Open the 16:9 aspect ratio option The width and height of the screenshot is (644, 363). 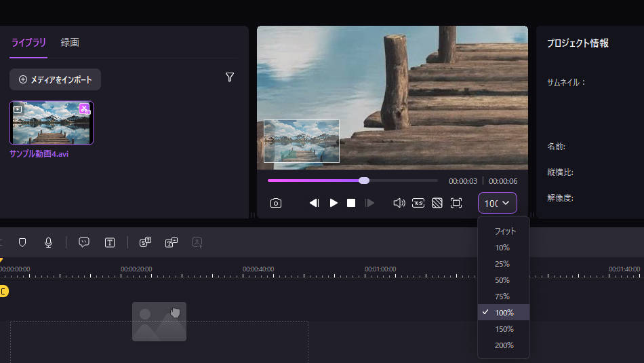pos(418,203)
